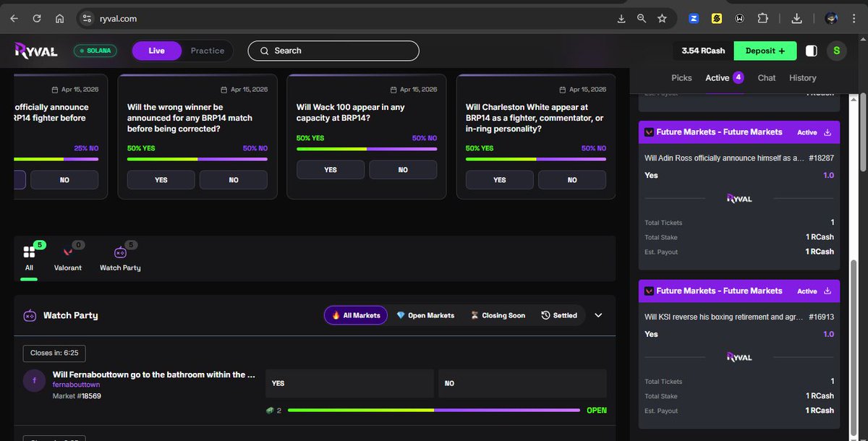This screenshot has height=441, width=868.
Task: Click the Fernabouttown market odds bar
Action: point(434,410)
